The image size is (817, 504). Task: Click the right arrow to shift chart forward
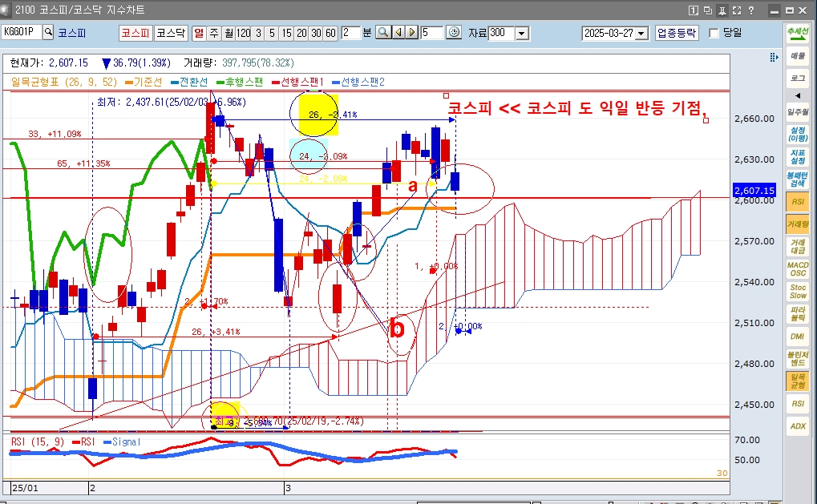click(x=411, y=32)
